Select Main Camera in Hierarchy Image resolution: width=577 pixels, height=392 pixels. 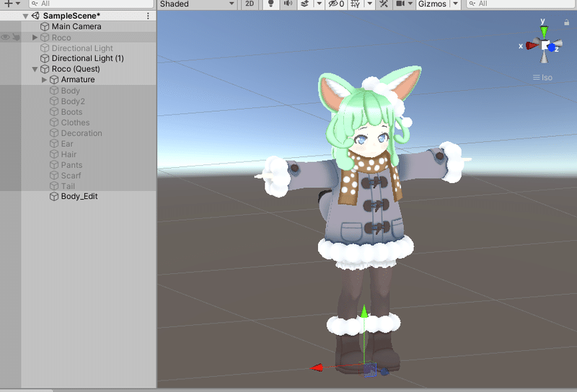point(76,27)
